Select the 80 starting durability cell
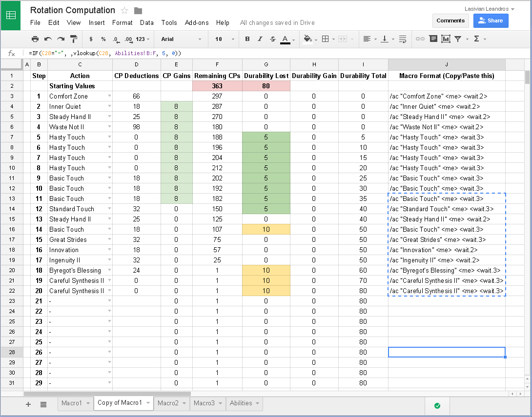Screen dimensions: 532x417 click(x=266, y=86)
